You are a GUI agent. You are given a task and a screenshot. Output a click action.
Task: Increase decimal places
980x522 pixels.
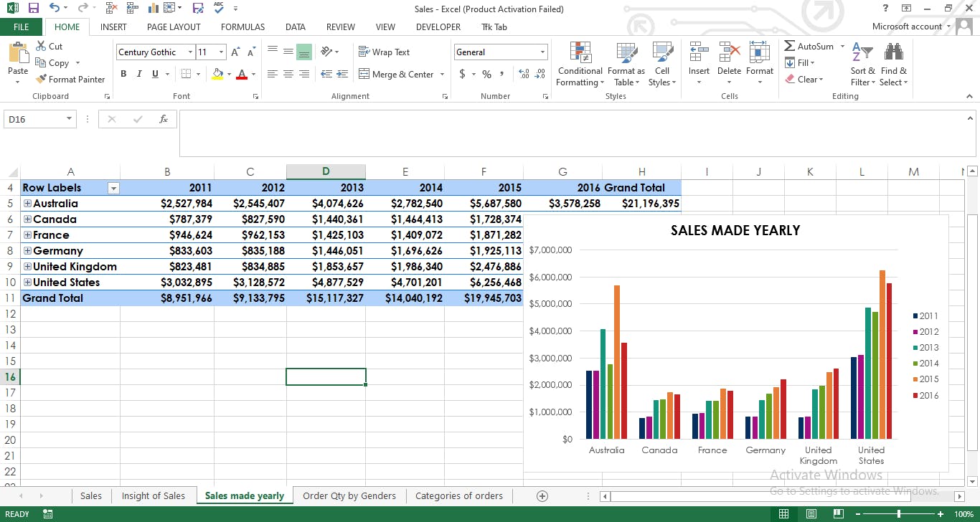(523, 74)
